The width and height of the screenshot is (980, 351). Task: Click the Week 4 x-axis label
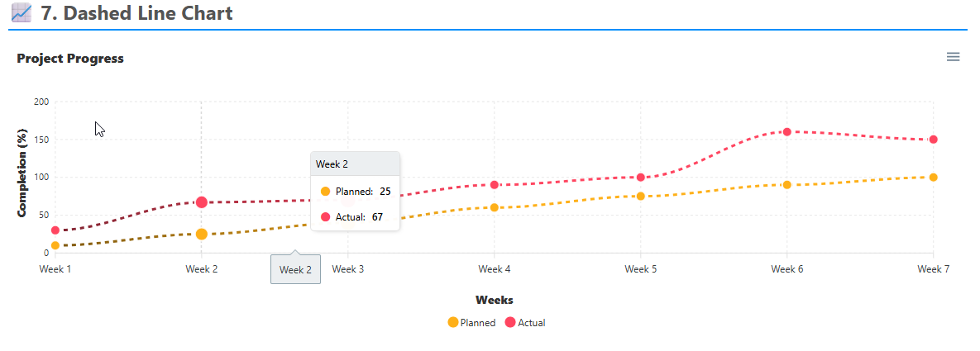(x=495, y=269)
